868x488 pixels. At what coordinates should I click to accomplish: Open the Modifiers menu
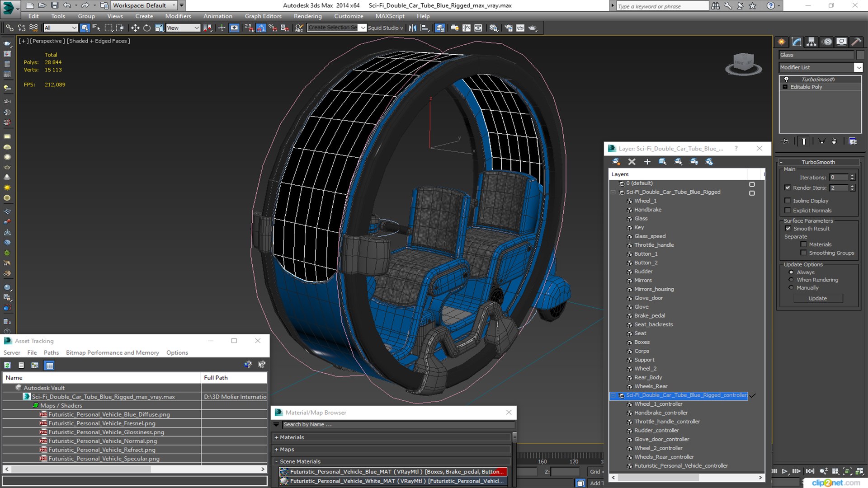178,16
